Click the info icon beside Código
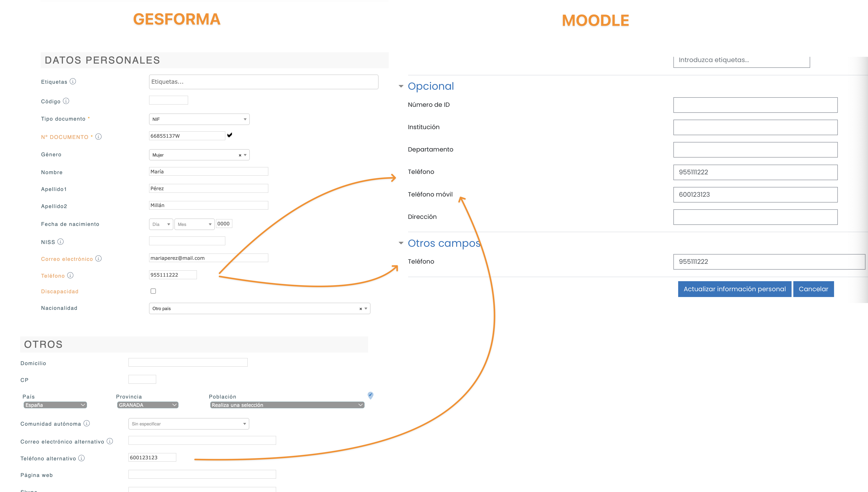 click(x=66, y=101)
